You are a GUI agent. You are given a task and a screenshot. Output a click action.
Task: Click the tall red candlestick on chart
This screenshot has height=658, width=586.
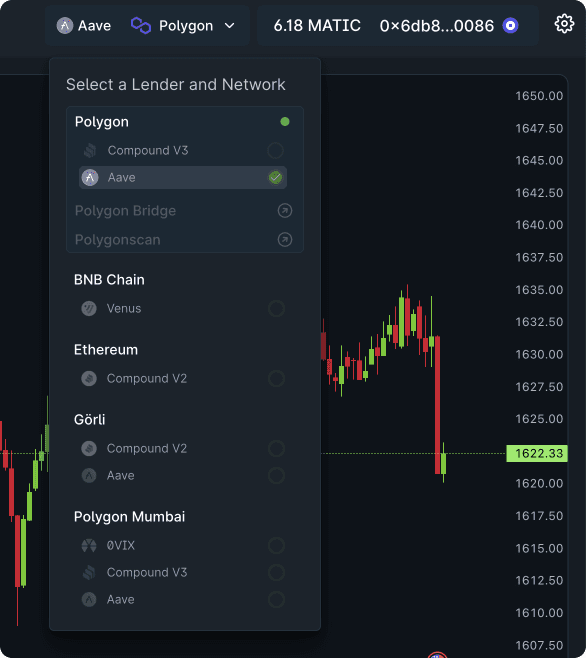[437, 405]
